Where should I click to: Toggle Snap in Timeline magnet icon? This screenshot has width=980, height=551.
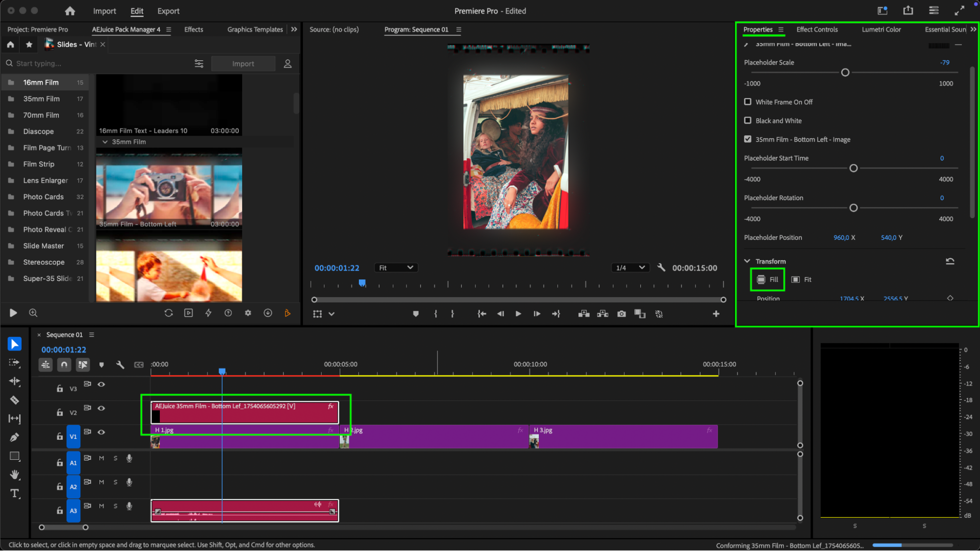tap(64, 365)
